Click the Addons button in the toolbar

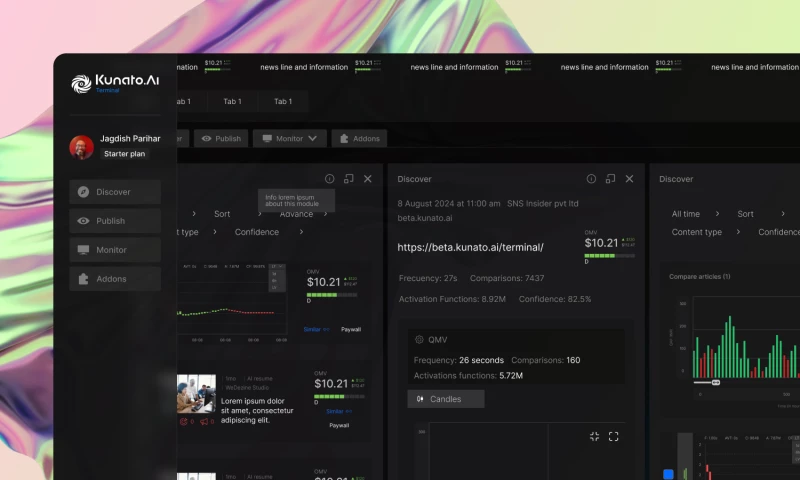pyautogui.click(x=358, y=138)
